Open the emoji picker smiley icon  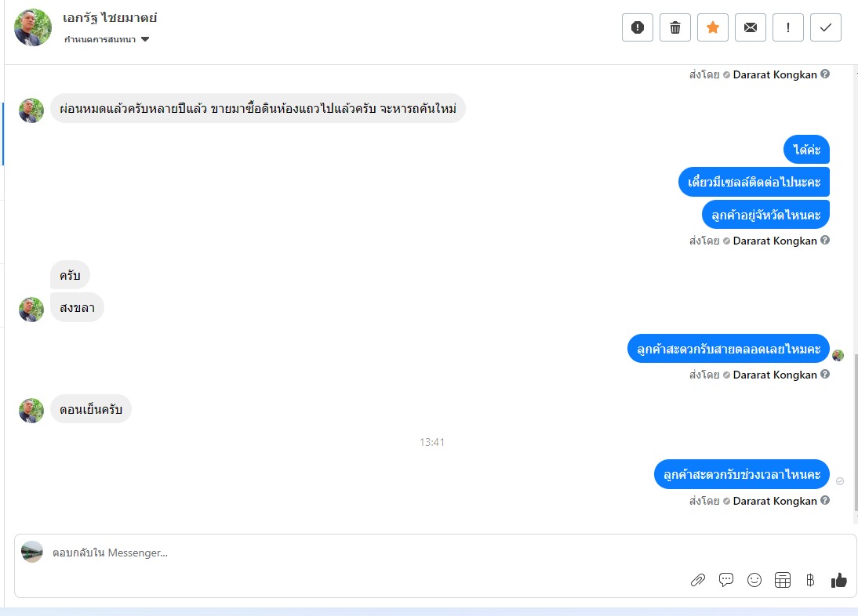(754, 580)
